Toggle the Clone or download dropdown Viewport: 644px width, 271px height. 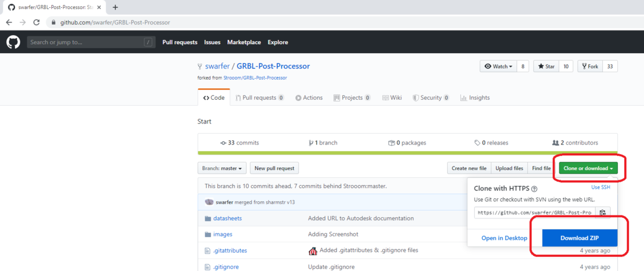point(588,168)
